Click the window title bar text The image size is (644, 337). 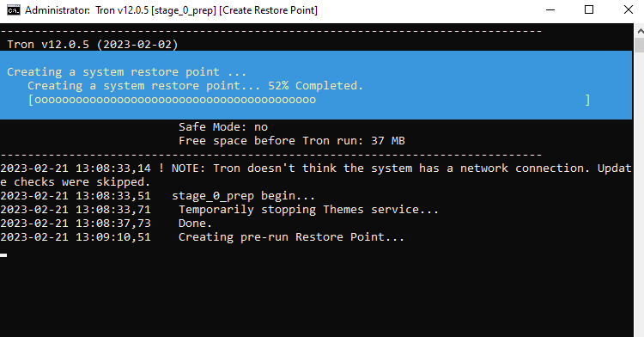pos(171,10)
